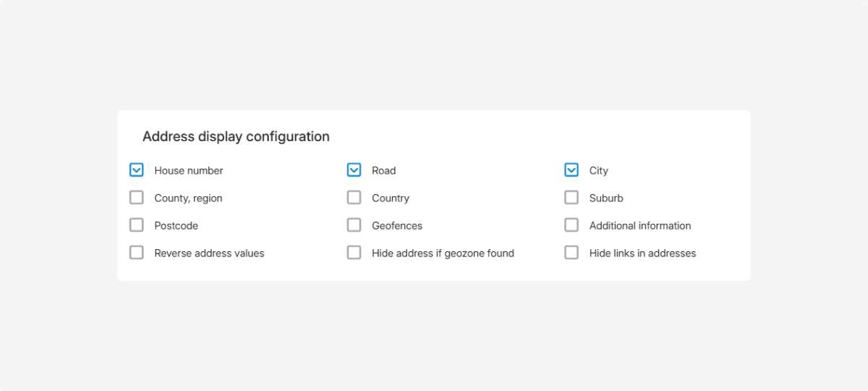Click the "Hide links in addresses" label
This screenshot has height=391, width=868.
pos(642,253)
